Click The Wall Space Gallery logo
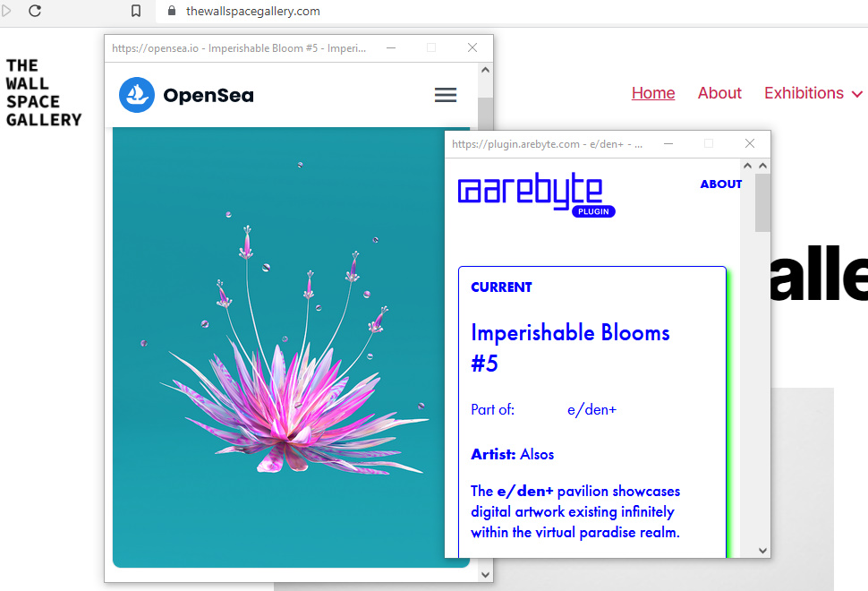Viewport: 868px width, 591px height. point(44,92)
